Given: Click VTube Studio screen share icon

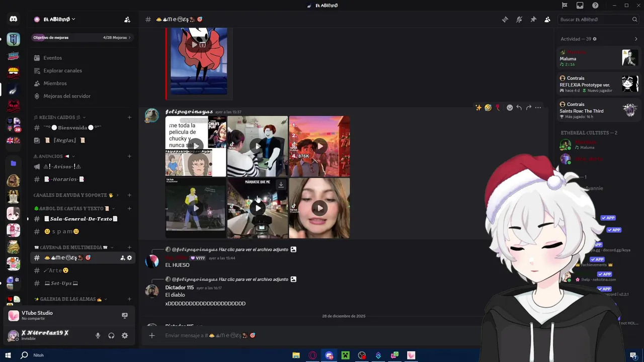Looking at the screenshot, I should [x=125, y=316].
